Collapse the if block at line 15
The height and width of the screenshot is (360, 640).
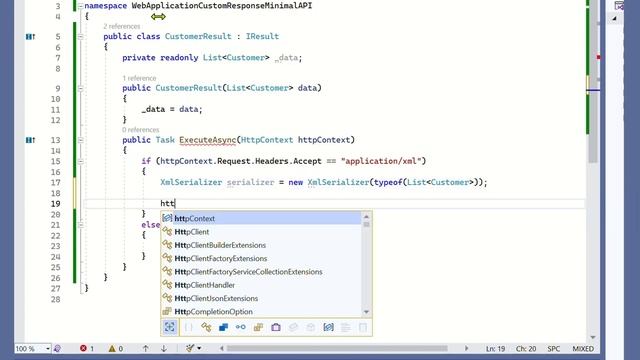80,162
